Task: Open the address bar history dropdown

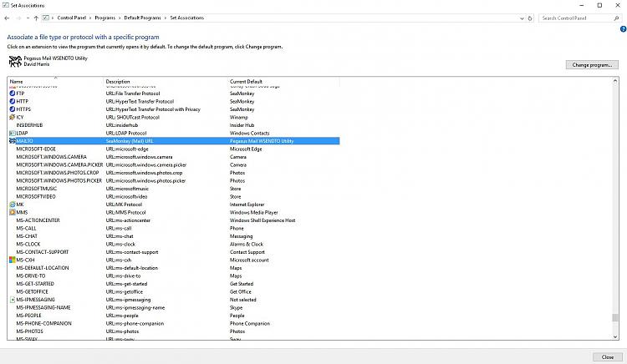Action: pos(522,18)
